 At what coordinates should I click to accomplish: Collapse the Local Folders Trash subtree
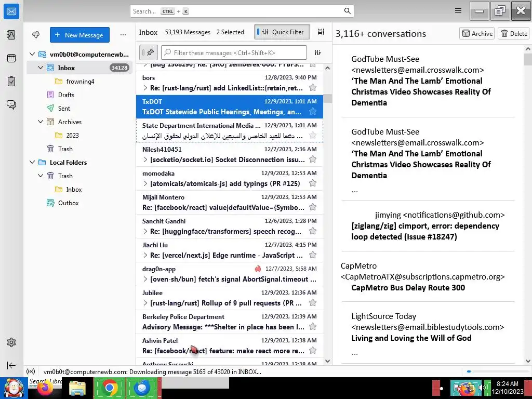(41, 176)
